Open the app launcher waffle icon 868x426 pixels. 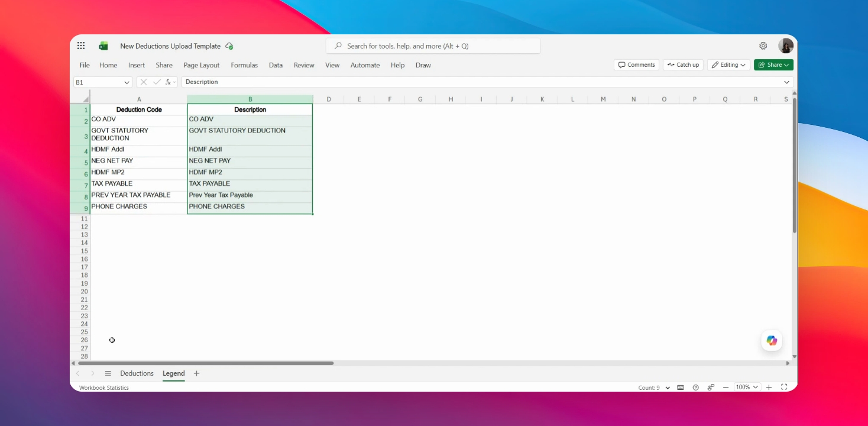81,46
